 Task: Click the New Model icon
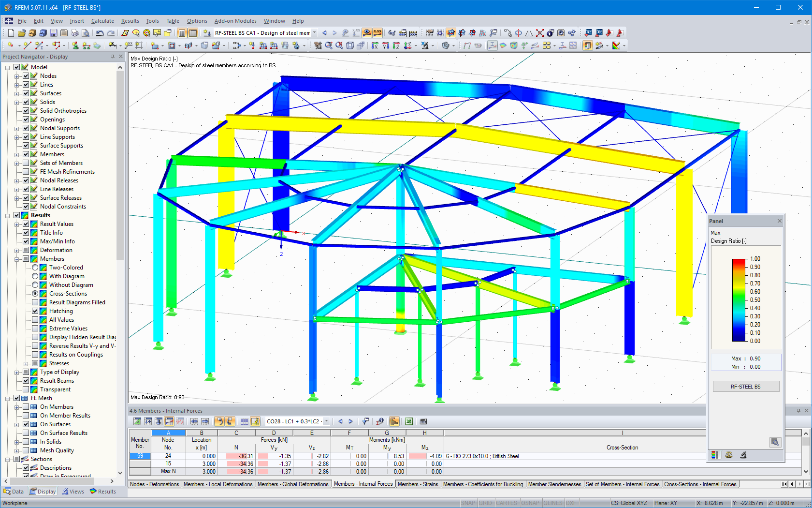coord(11,33)
